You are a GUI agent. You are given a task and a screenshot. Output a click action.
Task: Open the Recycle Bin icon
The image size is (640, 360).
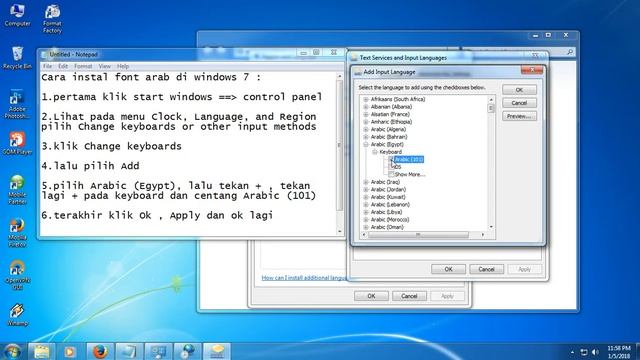pos(17,58)
